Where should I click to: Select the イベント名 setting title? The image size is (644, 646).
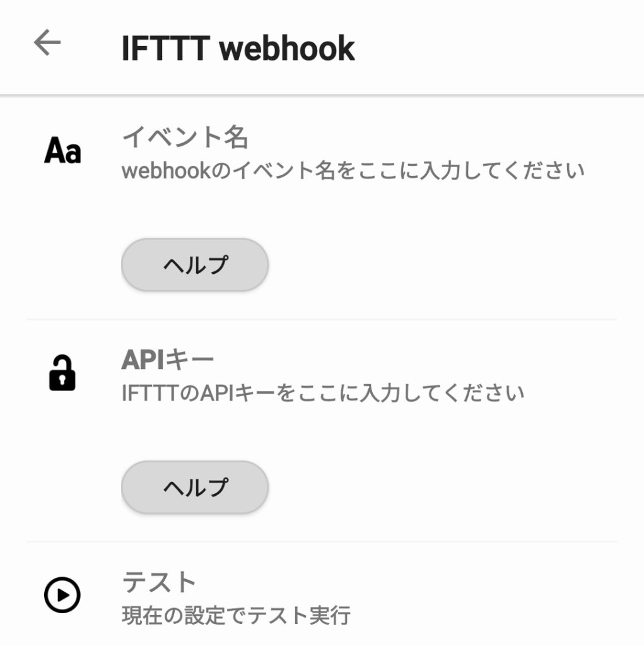[x=185, y=137]
